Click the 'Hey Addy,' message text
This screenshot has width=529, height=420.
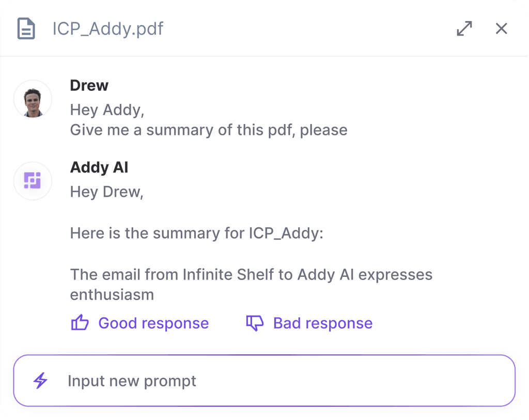pos(107,110)
